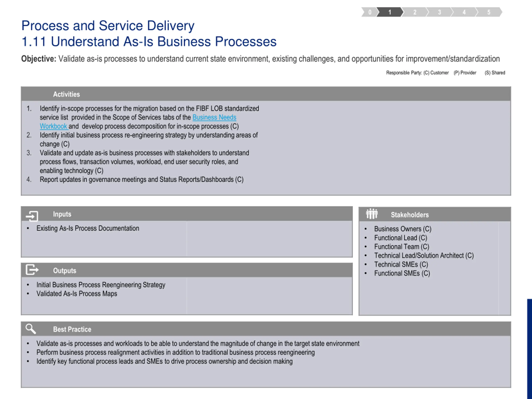Click the Best Practice magnifying glass icon
This screenshot has height=399, width=532.
click(x=31, y=329)
